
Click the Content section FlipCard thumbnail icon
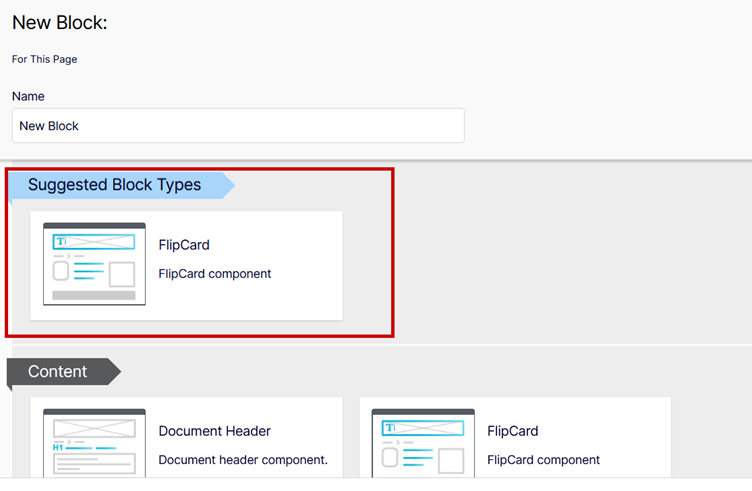pos(423,443)
